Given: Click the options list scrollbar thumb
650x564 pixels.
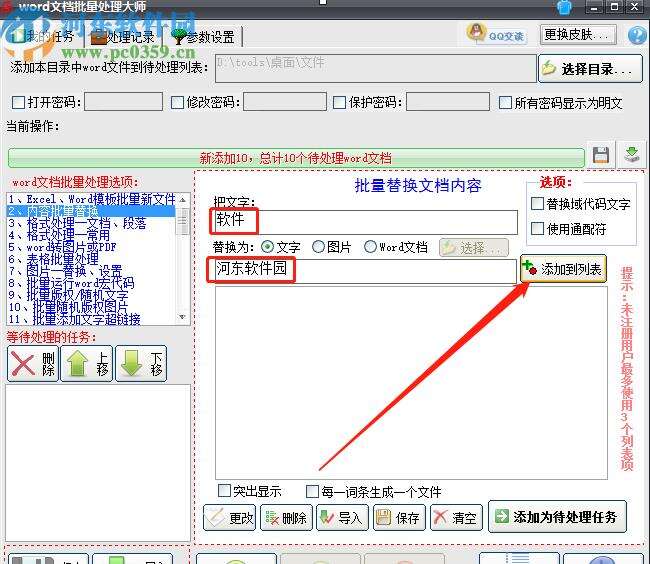Looking at the screenshot, I should [x=182, y=220].
